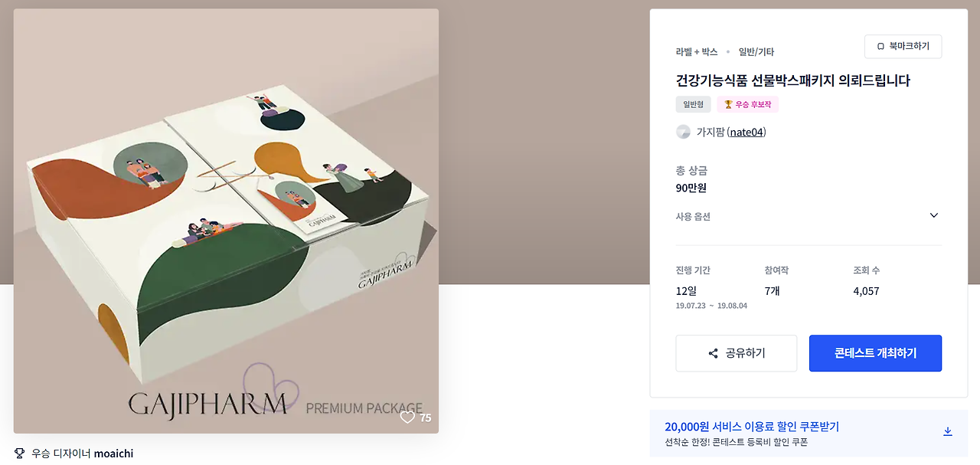Click the 가지팜 profile avatar

(683, 132)
